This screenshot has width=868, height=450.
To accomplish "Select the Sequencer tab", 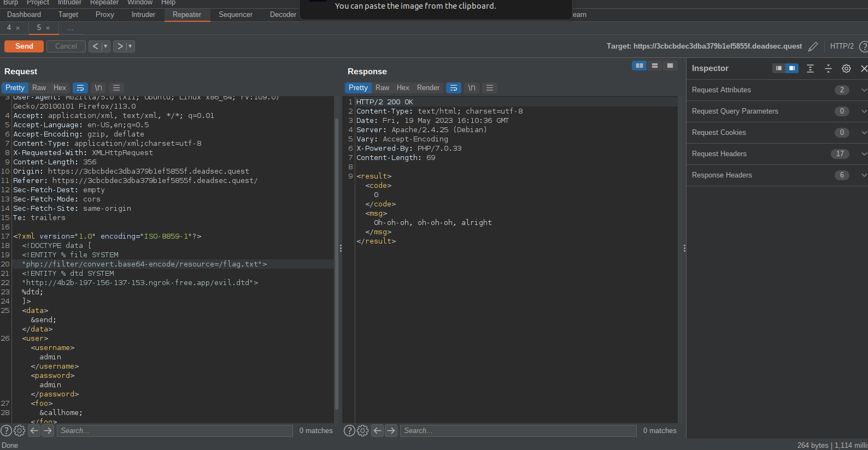I will click(x=236, y=15).
